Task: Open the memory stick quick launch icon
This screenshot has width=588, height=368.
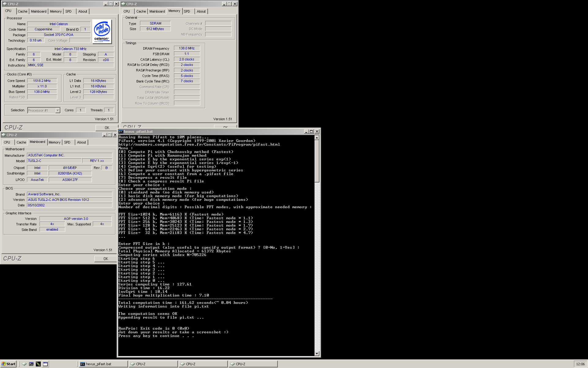Action: (38, 364)
